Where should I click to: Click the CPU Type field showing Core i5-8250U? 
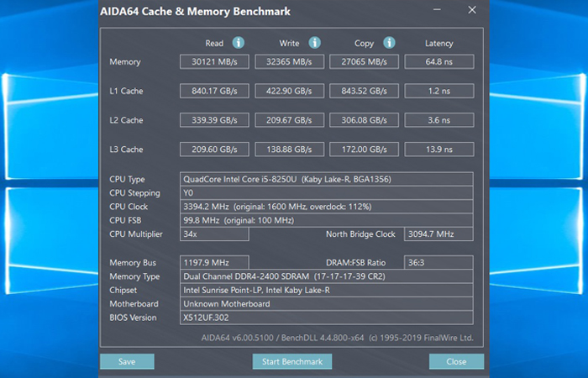(327, 179)
